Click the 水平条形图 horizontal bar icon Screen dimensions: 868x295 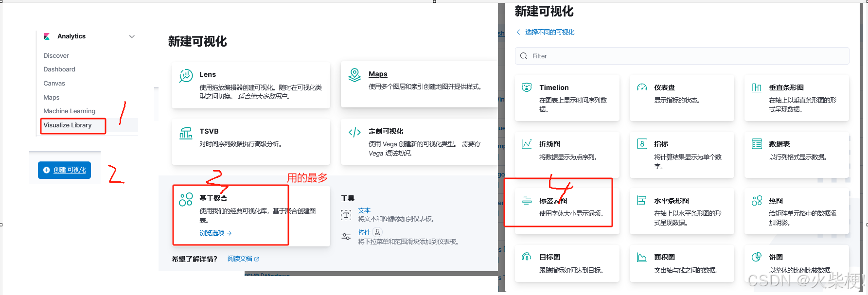(642, 200)
